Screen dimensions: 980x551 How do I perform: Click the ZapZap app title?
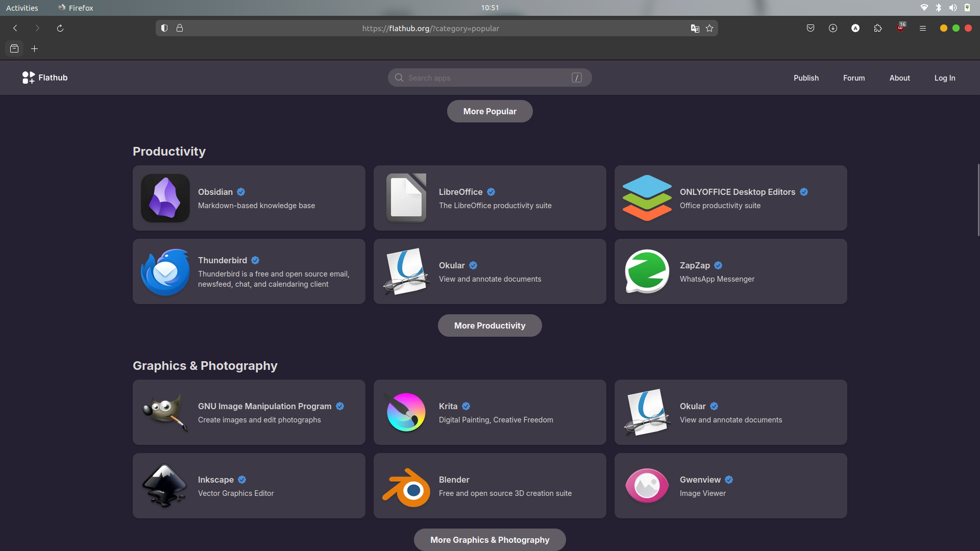tap(695, 265)
